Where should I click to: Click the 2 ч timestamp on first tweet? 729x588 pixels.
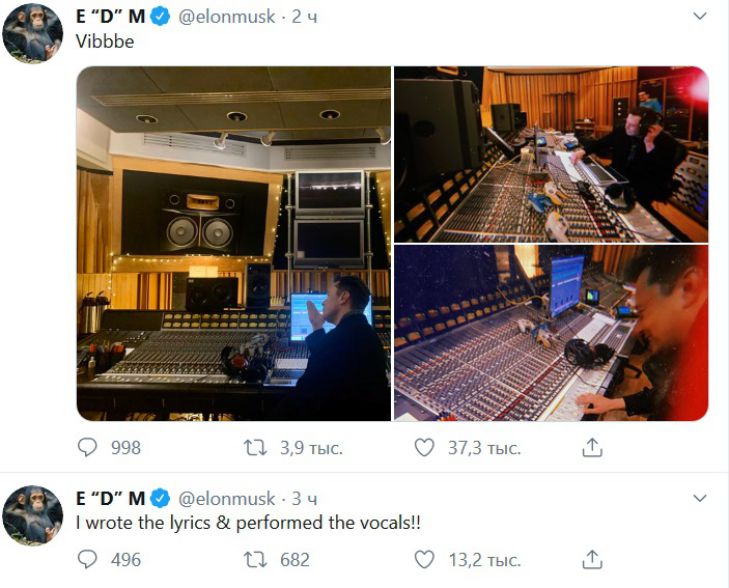pyautogui.click(x=304, y=19)
